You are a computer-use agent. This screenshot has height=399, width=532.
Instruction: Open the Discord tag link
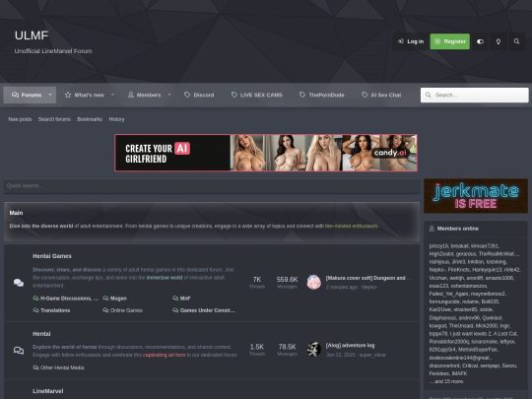(199, 95)
